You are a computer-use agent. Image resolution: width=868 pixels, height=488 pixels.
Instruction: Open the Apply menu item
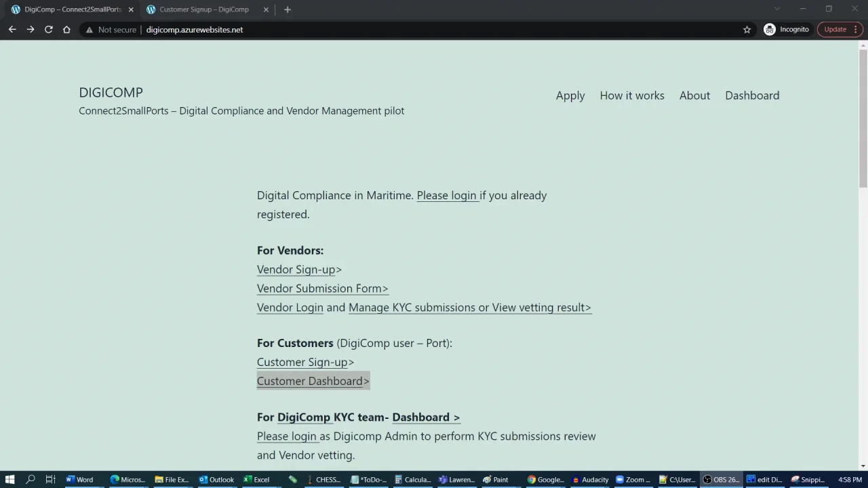570,96
